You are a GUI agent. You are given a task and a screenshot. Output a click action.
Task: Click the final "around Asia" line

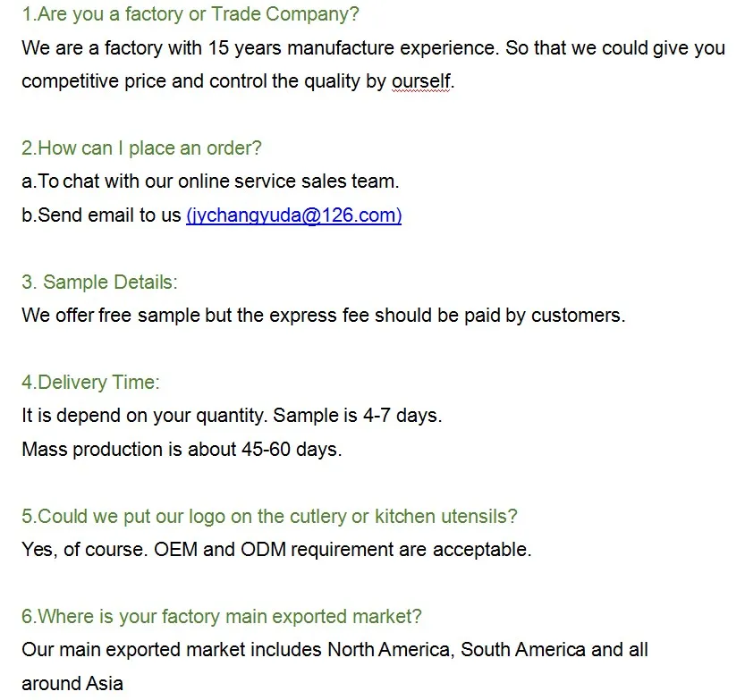[72, 684]
